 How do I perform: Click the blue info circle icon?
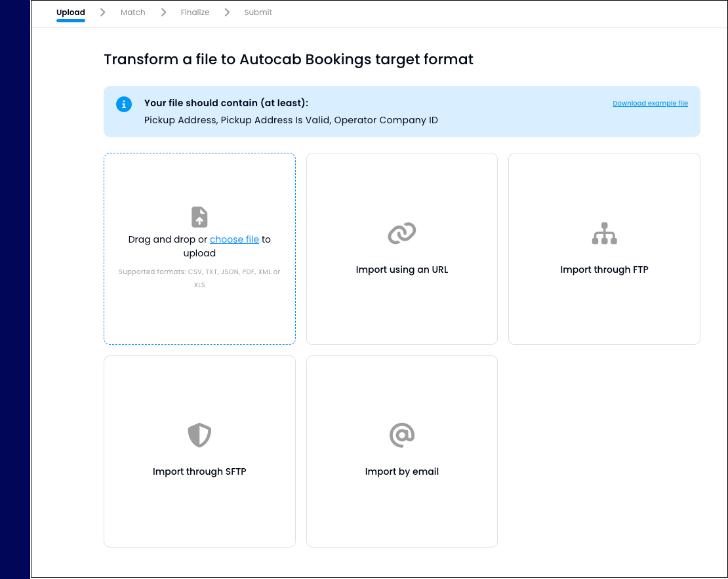click(124, 104)
